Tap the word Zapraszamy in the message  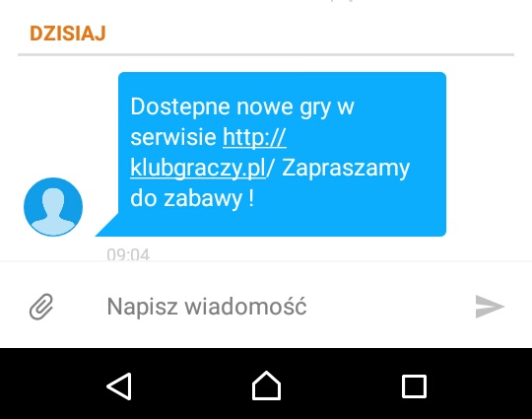(346, 168)
